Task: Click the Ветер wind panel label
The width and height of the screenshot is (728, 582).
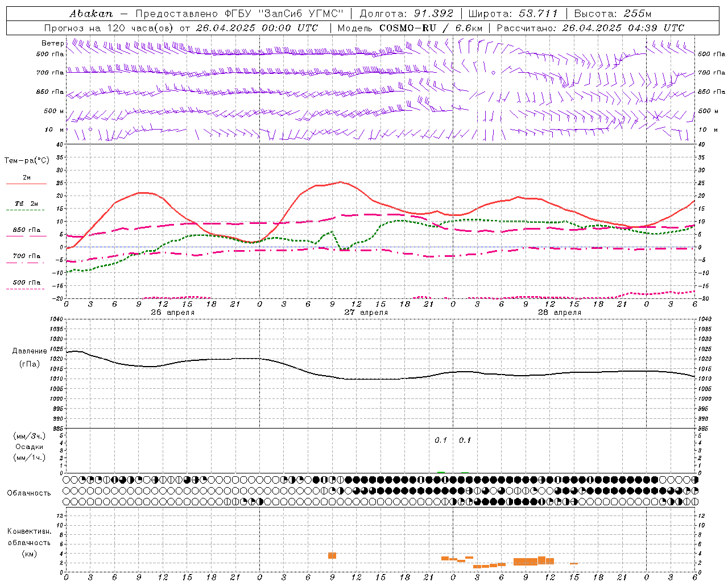Action: coord(52,43)
